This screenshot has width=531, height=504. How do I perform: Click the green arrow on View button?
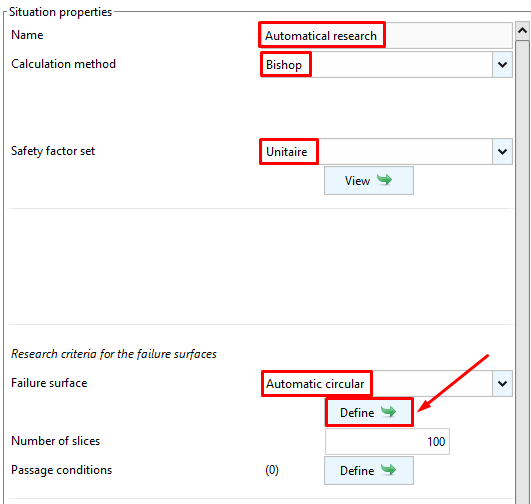[x=384, y=180]
